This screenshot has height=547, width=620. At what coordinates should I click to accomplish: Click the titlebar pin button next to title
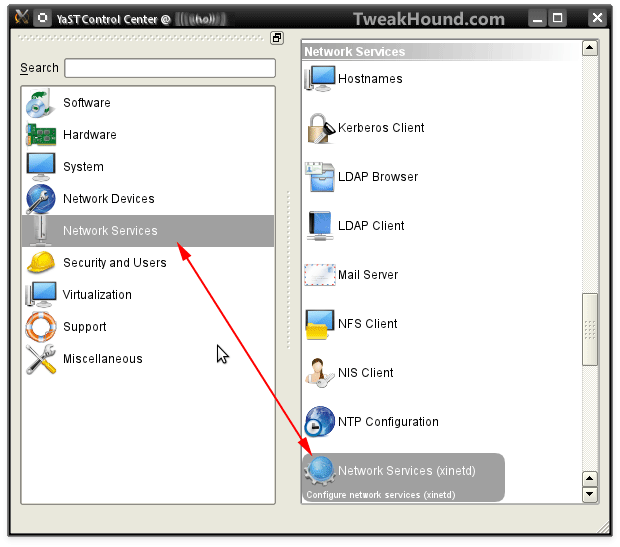coord(43,18)
